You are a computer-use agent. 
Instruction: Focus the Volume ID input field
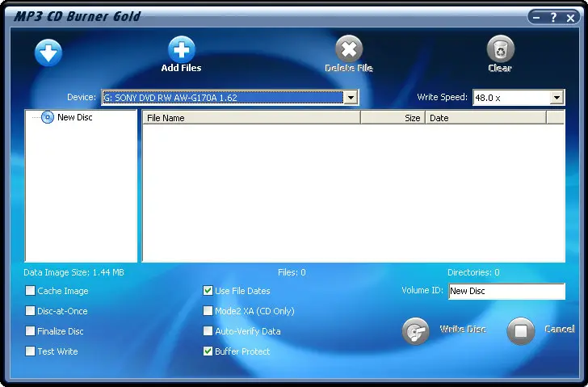[506, 292]
